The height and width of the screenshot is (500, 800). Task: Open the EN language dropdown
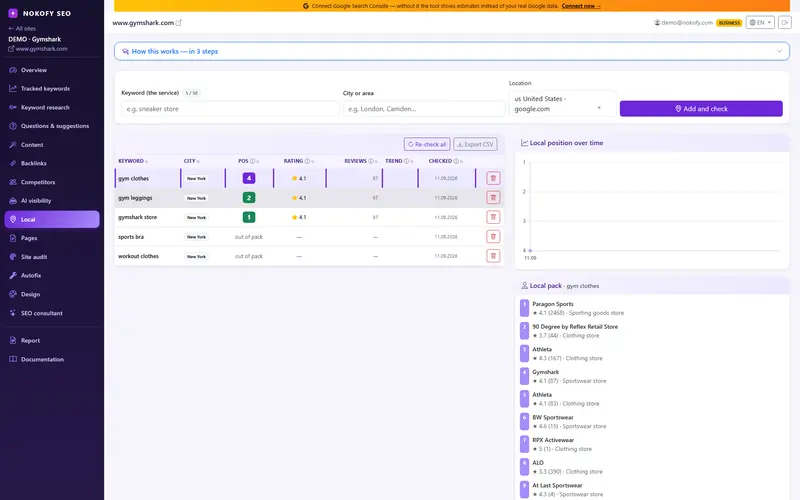[760, 22]
